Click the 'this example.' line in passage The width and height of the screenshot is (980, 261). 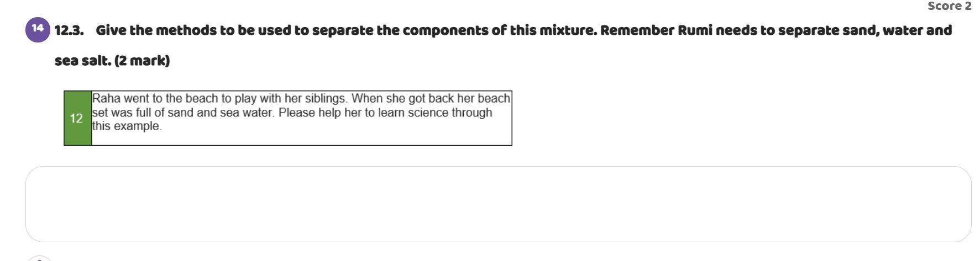pyautogui.click(x=127, y=126)
